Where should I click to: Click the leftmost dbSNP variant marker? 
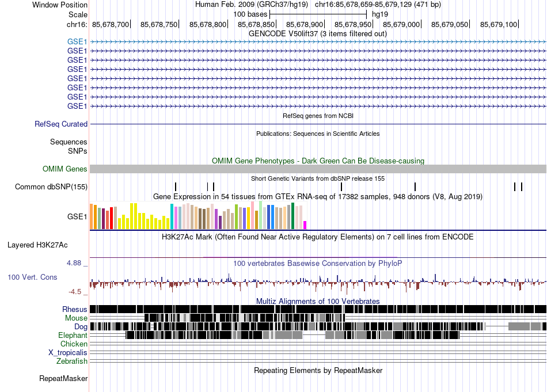click(x=176, y=187)
